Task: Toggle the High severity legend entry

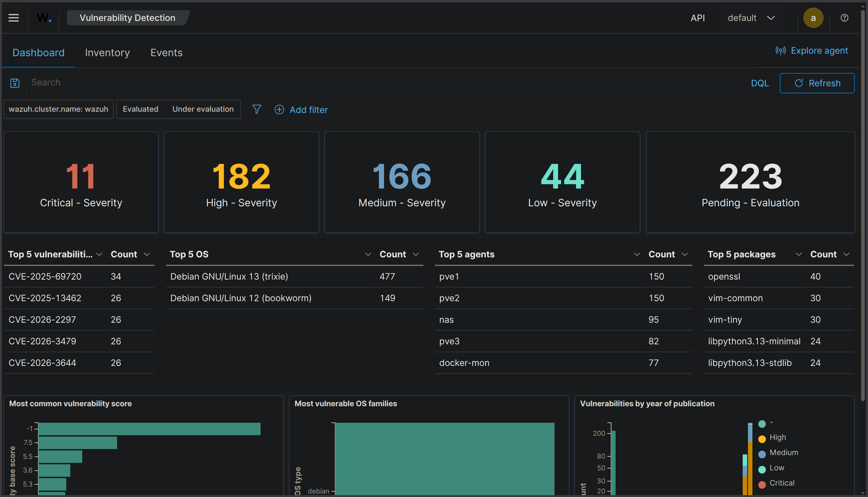Action: (778, 437)
